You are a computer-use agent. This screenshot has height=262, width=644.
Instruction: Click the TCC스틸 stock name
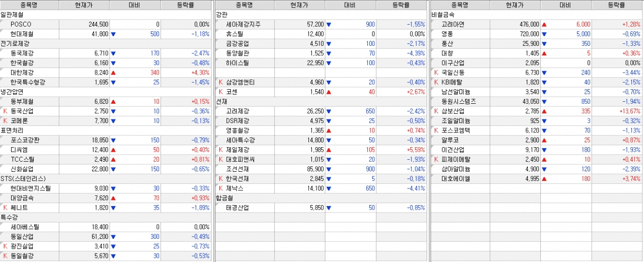point(22,159)
